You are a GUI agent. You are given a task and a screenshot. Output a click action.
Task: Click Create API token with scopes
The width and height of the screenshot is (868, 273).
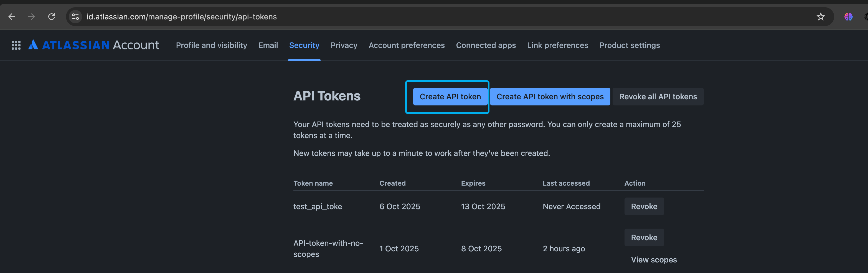(550, 97)
